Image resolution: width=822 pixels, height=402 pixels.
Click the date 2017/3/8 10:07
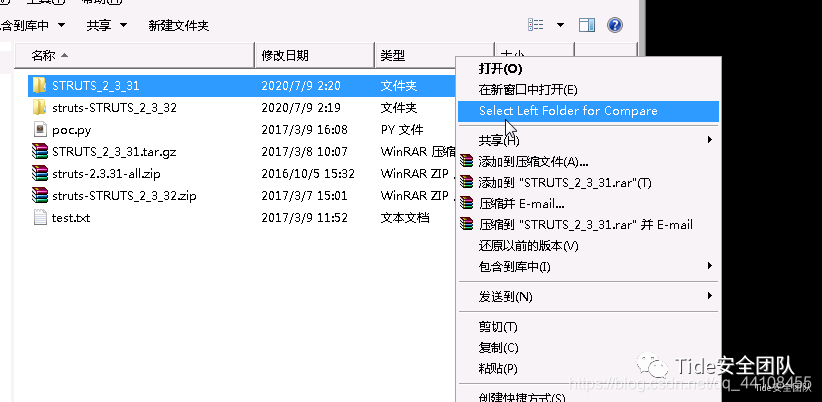click(x=305, y=152)
